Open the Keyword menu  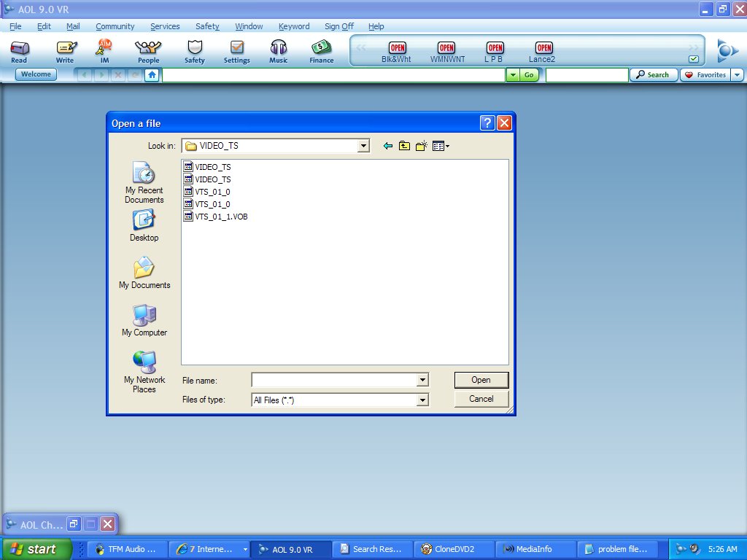294,26
